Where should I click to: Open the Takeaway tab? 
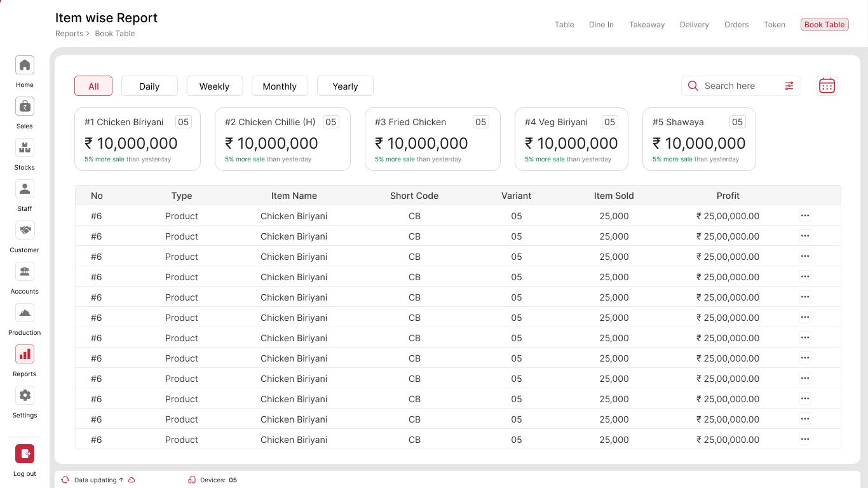tap(647, 25)
